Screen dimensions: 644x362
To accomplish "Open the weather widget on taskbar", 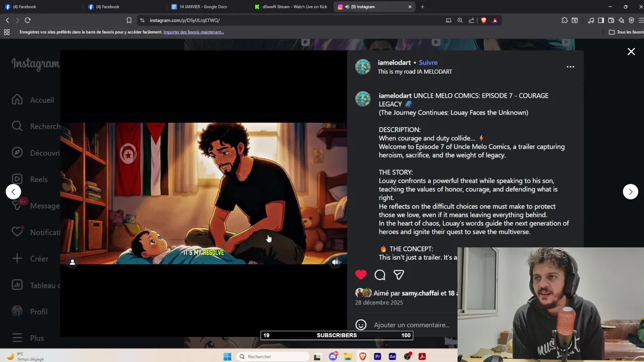I will pos(25,356).
